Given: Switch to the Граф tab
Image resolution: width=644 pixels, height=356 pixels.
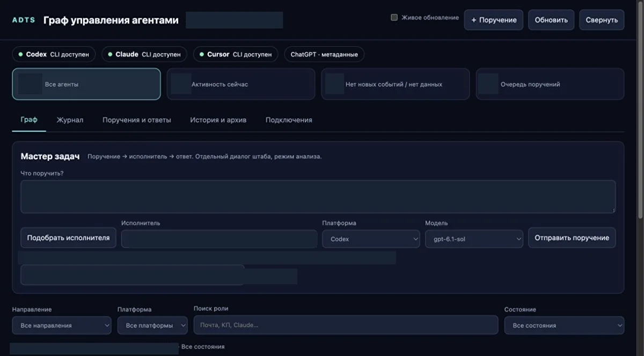Looking at the screenshot, I should 29,120.
